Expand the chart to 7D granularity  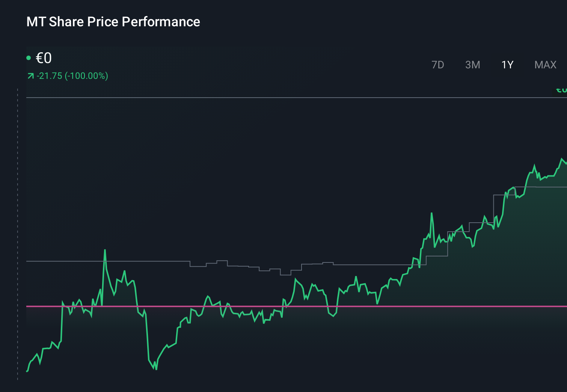coord(438,65)
